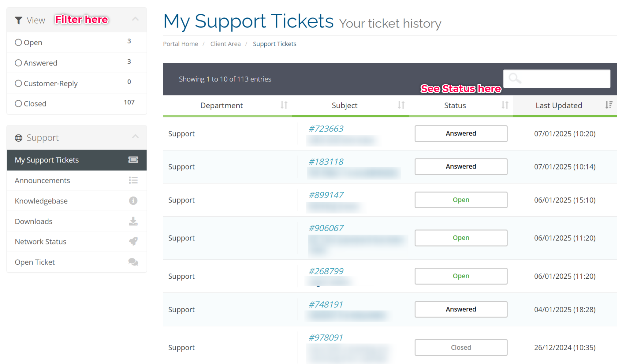Click the Last Updated descending sort icon
Screen dimensions: 637x364
(609, 105)
